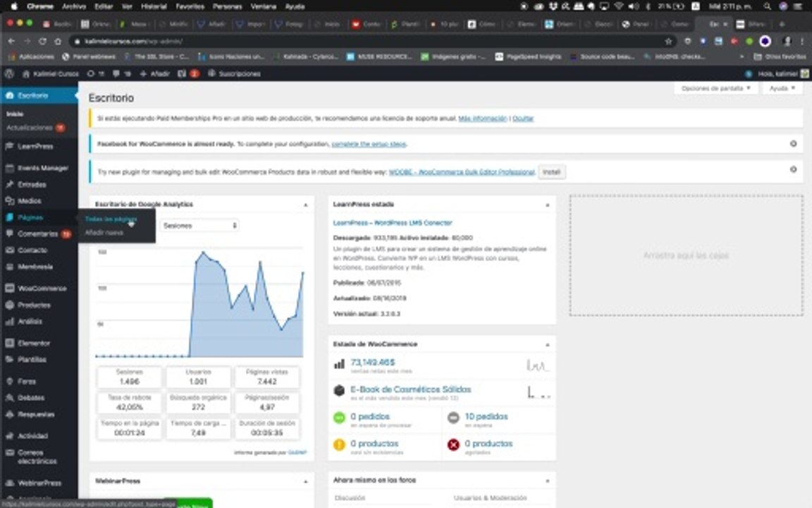Viewport: 812px width, 508px height.
Task: Click the WordPress logo in admin bar
Action: click(x=9, y=73)
